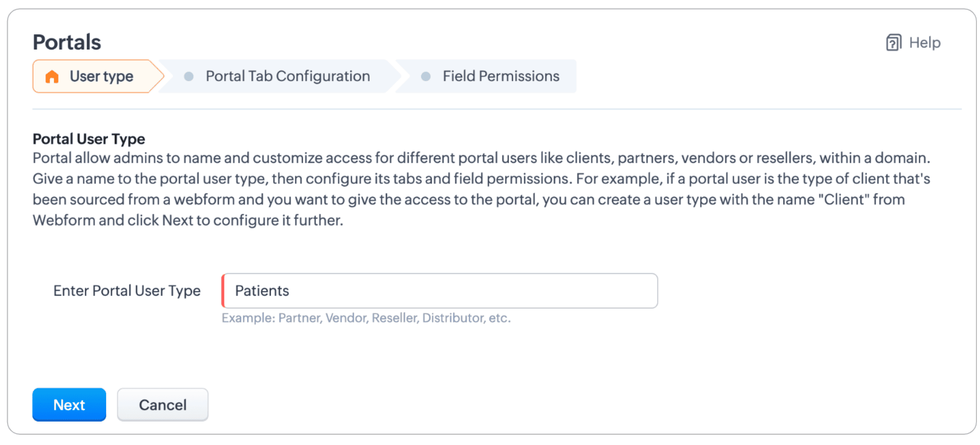Click the Portal User Type section heading

[x=89, y=139]
